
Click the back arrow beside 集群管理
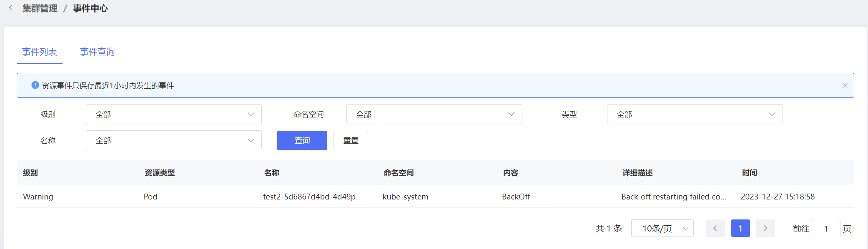pyautogui.click(x=11, y=8)
